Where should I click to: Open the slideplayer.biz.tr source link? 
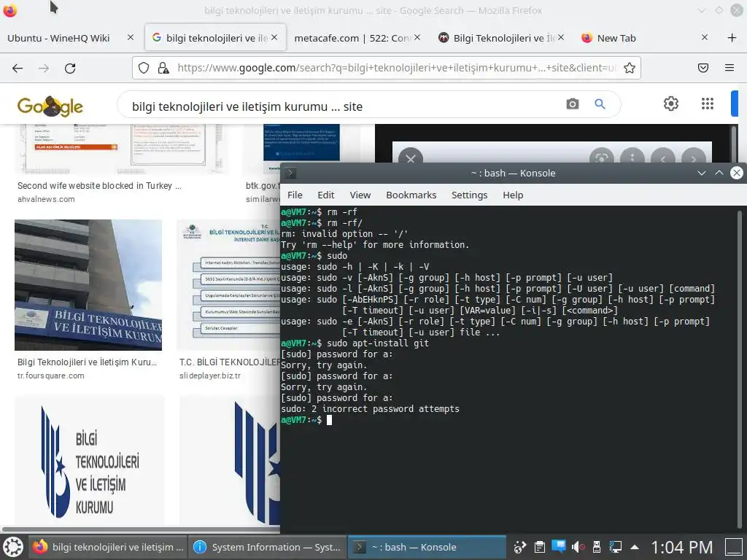coord(210,376)
